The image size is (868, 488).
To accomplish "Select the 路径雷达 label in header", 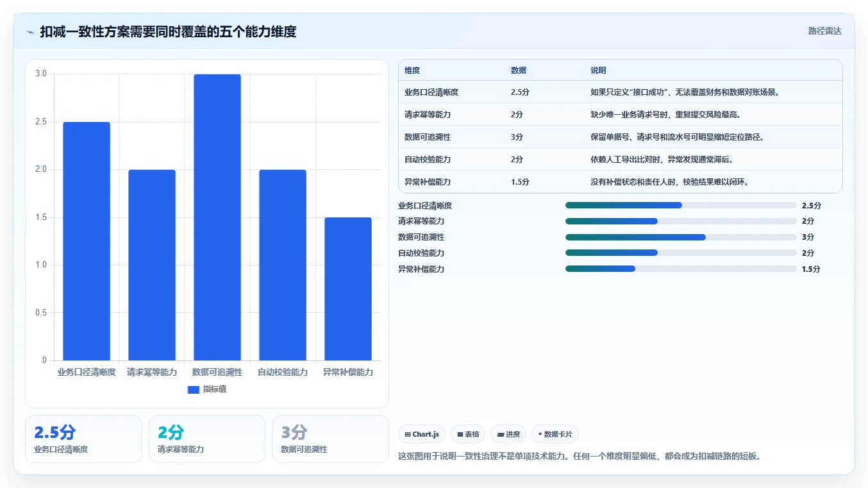I will click(x=825, y=31).
